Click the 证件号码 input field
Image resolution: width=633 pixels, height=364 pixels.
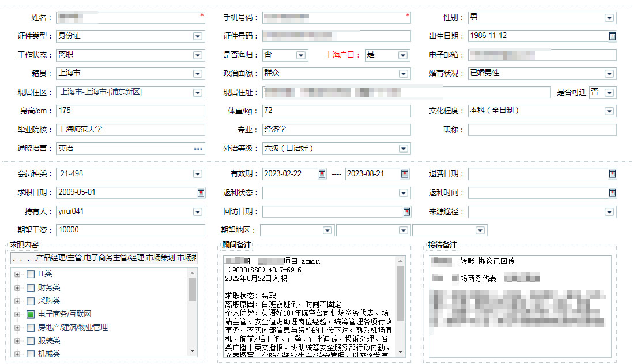click(x=337, y=36)
